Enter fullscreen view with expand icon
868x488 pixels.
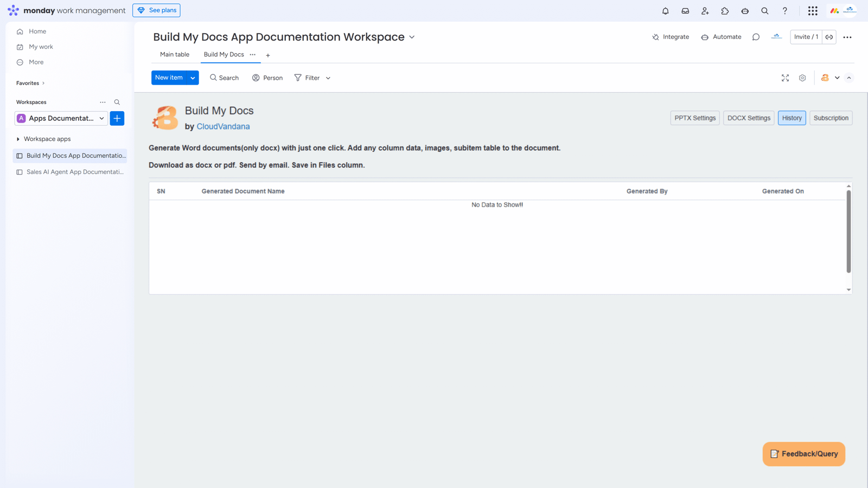(785, 78)
